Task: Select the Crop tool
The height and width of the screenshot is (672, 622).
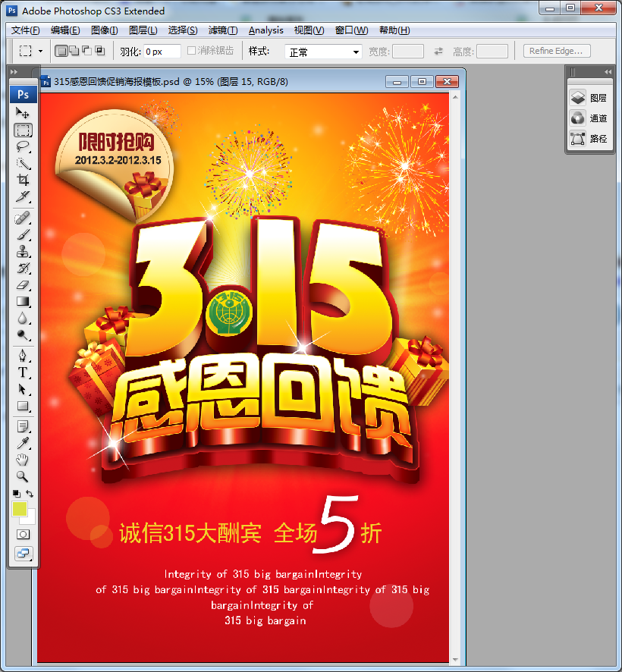Action: [x=23, y=180]
